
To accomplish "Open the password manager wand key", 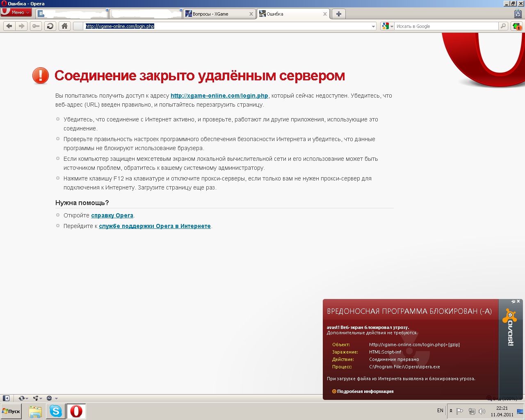I will [36, 26].
